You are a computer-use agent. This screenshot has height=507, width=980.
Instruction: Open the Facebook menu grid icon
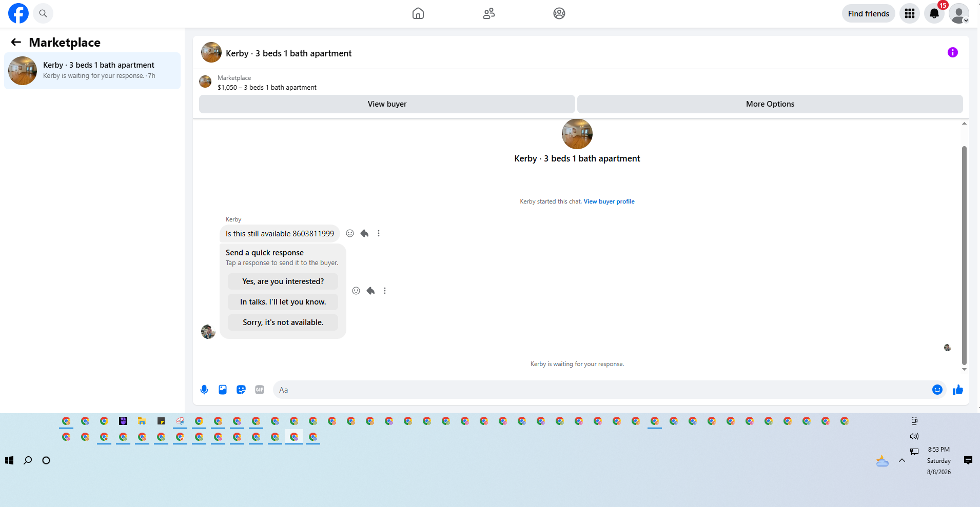[910, 13]
